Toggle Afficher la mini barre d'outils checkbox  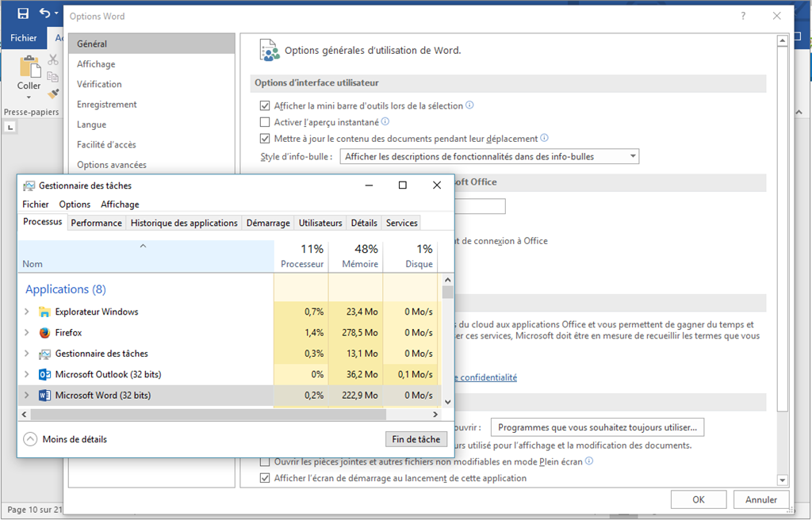click(265, 105)
